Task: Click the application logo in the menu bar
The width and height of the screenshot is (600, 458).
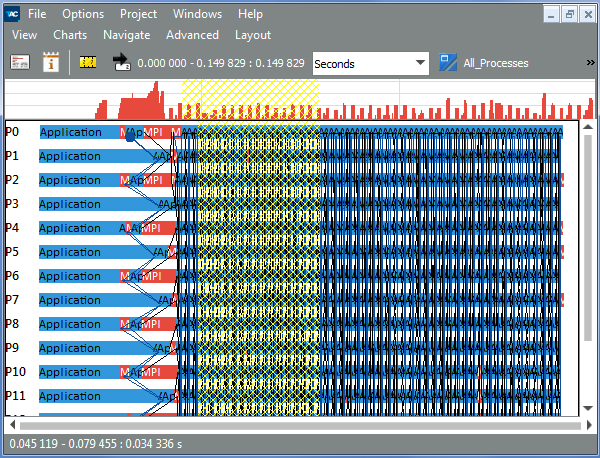Action: 11,14
